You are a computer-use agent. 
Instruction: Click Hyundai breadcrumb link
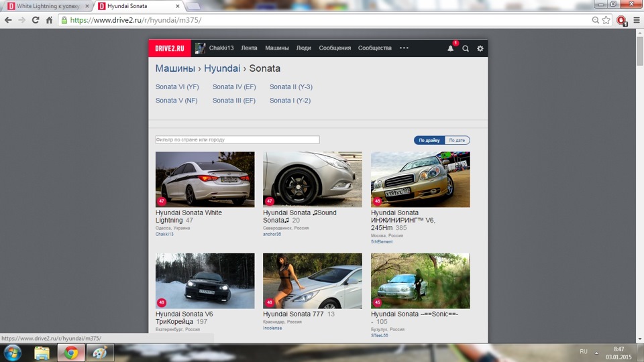point(222,68)
